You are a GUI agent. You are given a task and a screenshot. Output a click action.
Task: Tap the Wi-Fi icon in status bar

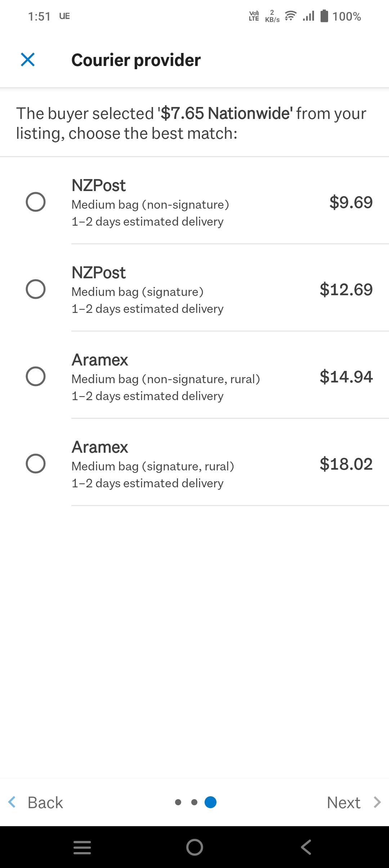tap(290, 16)
